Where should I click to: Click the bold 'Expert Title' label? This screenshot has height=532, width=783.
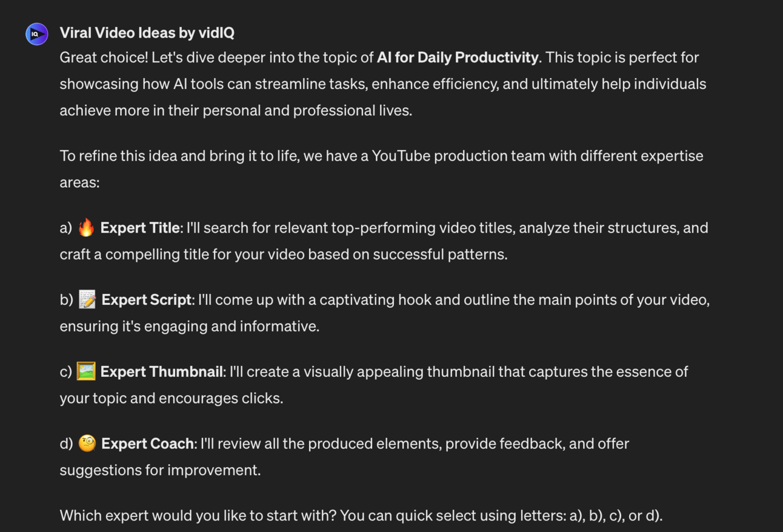pos(140,228)
